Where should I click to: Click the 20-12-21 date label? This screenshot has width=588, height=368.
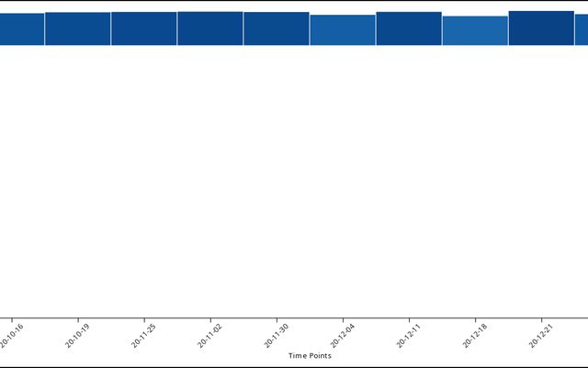click(542, 334)
